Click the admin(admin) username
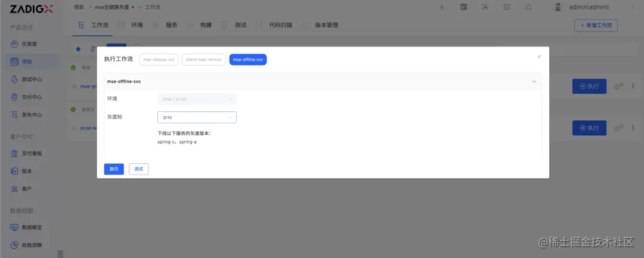This screenshot has height=258, width=644. coord(589,7)
